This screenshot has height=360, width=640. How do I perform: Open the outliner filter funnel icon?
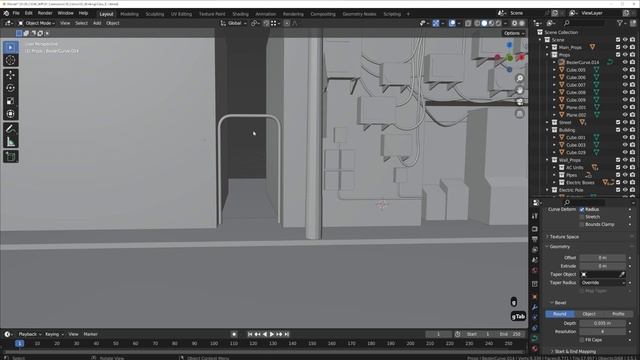(x=620, y=23)
